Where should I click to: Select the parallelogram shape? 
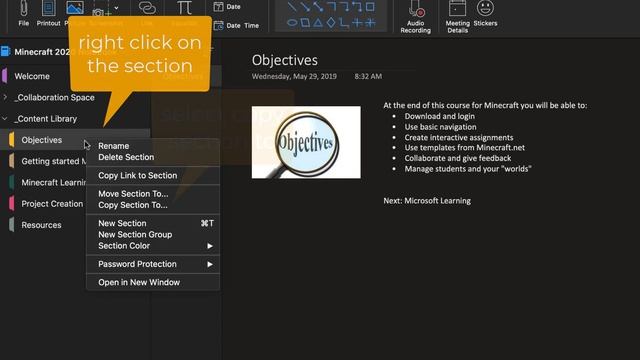(x=305, y=23)
